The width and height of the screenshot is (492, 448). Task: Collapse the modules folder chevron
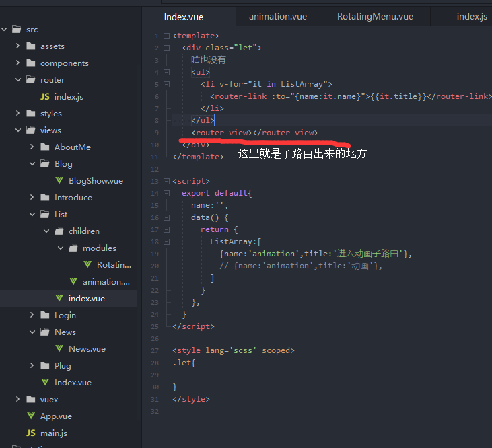(61, 248)
